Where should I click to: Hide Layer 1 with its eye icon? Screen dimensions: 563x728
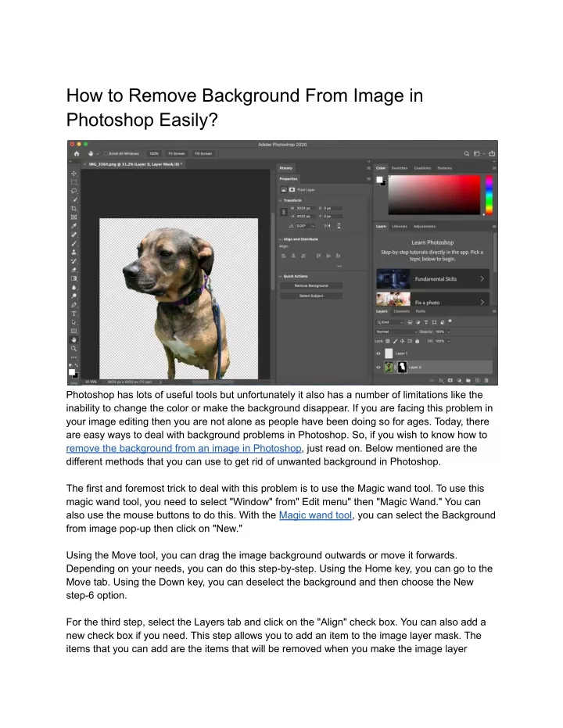378,353
